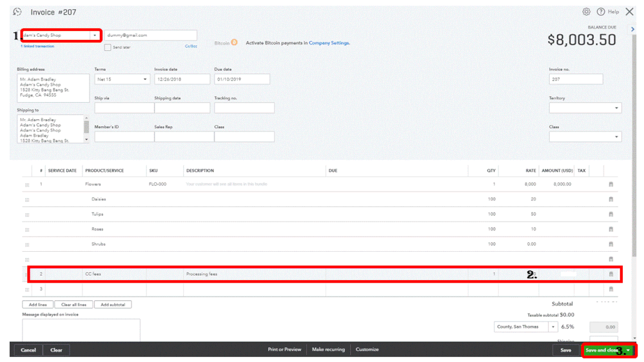Click Print or Preview in footer
Viewport: 644px width, 362px height.
[x=284, y=350]
